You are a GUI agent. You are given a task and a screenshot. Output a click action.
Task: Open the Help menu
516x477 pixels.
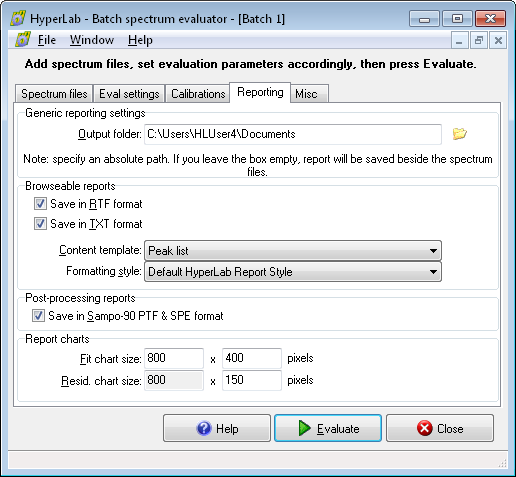point(140,40)
